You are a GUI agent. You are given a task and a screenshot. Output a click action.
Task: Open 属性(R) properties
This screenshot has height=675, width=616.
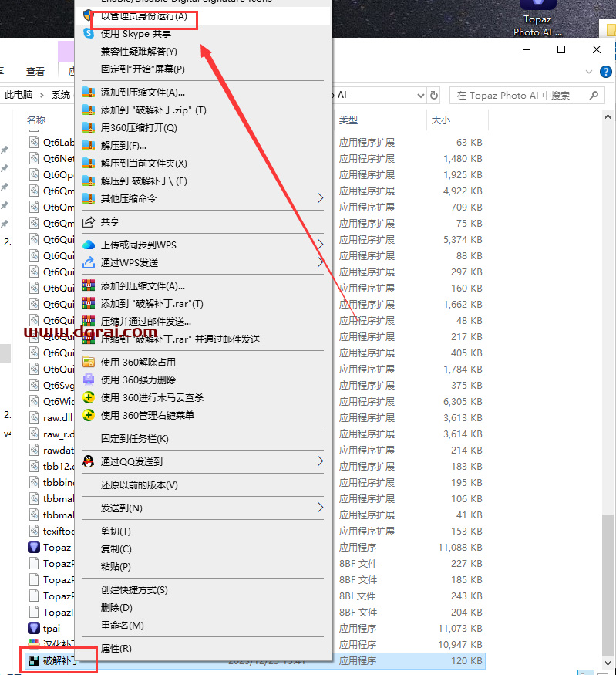[116, 649]
